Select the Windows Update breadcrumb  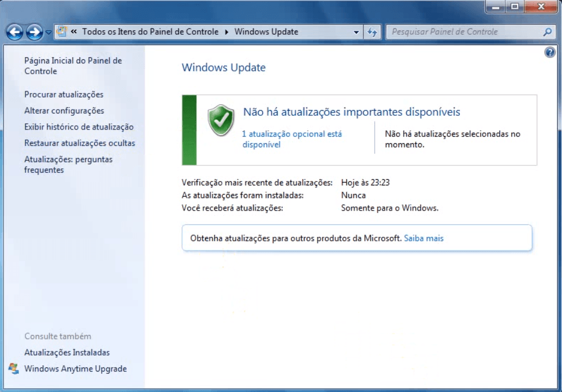pyautogui.click(x=266, y=32)
